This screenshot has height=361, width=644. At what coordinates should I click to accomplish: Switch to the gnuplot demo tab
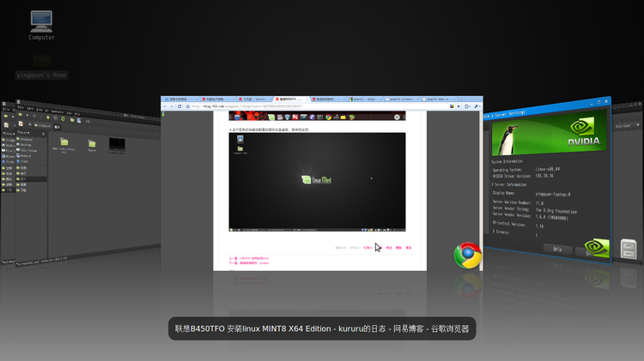click(439, 99)
